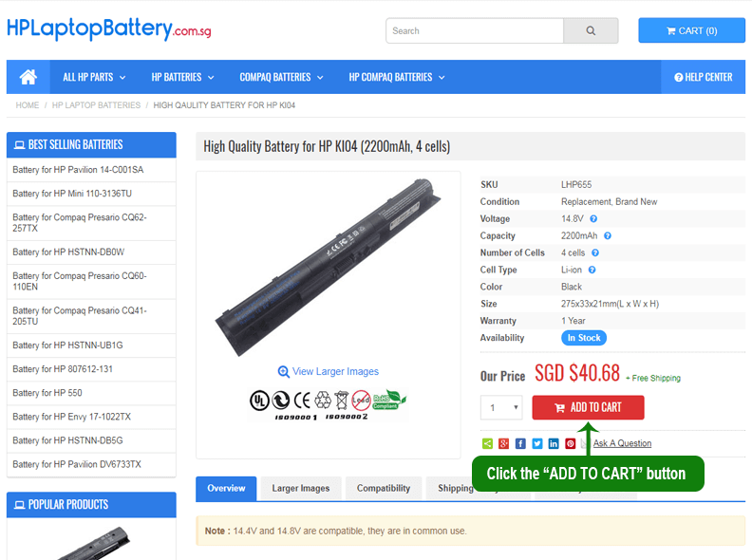Click the search magnifier button
The image size is (752, 560).
point(591,30)
